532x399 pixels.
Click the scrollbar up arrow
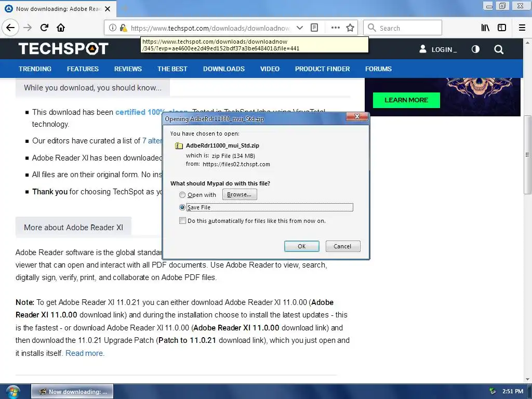coord(527,43)
